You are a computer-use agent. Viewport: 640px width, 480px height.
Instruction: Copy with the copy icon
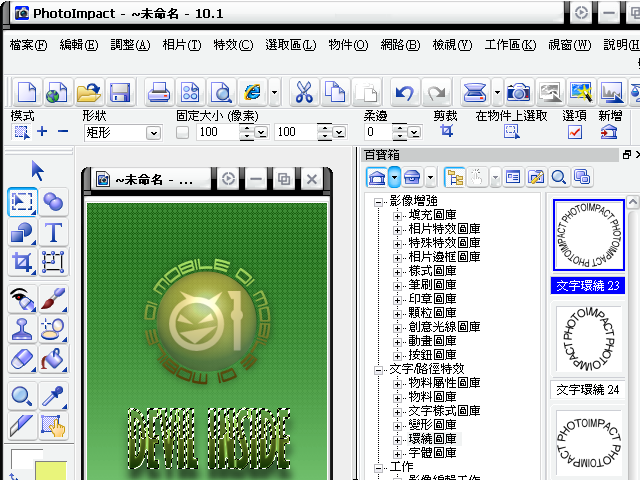(x=335, y=91)
